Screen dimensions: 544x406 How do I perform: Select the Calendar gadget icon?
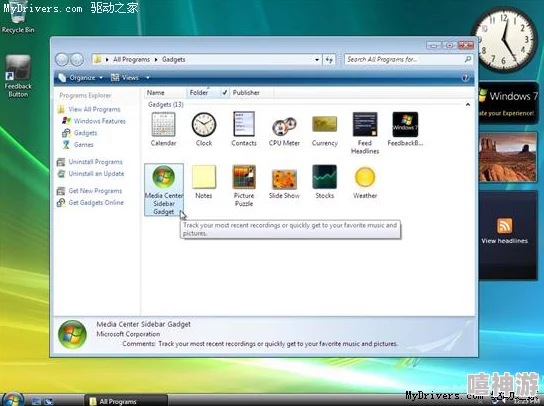pyautogui.click(x=163, y=125)
